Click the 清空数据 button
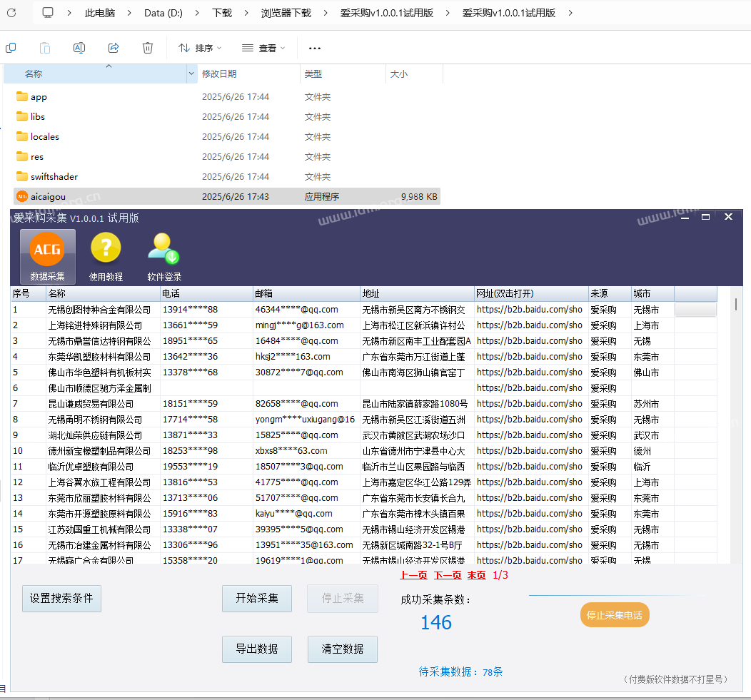Viewport: 751px width, 700px height. (x=343, y=649)
